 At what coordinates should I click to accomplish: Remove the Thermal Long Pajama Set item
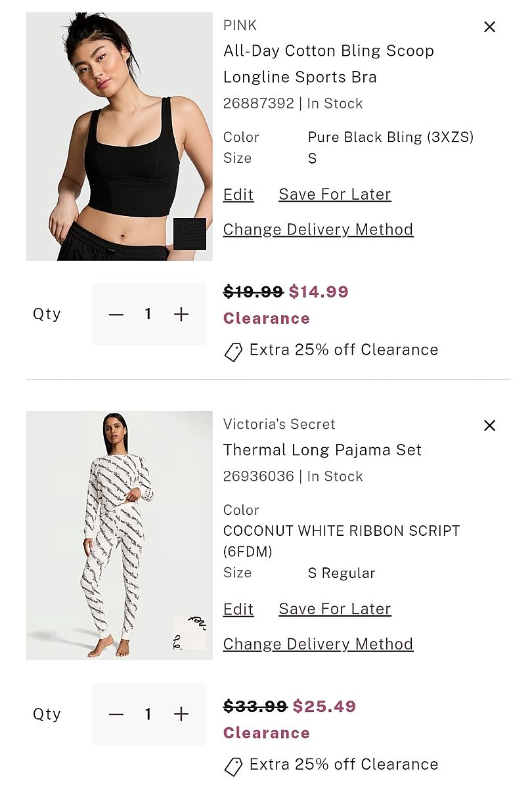[489, 426]
